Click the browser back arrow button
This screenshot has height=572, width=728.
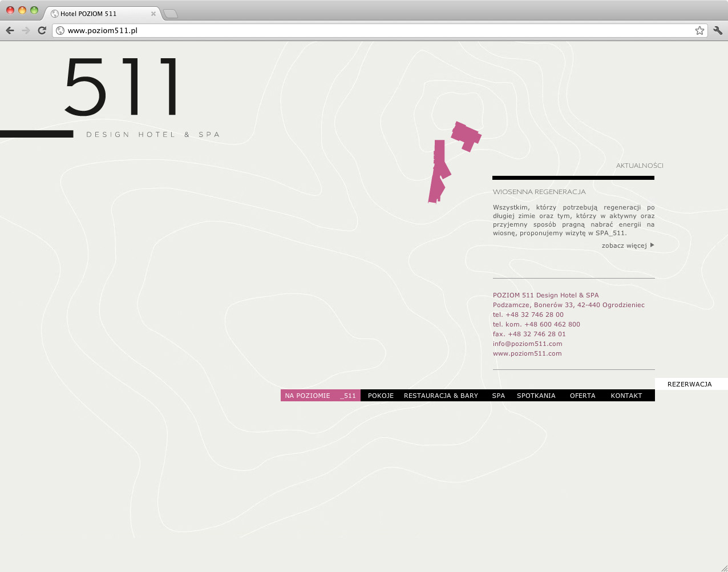coord(10,30)
